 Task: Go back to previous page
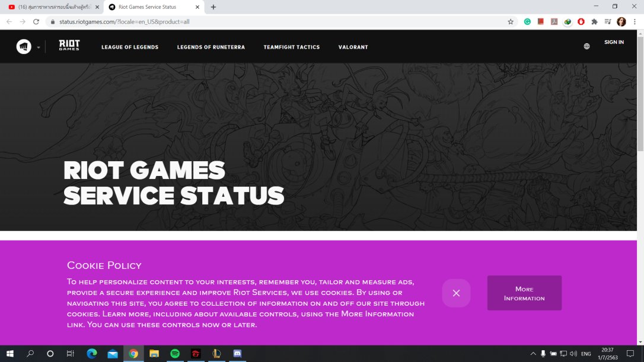(9, 22)
